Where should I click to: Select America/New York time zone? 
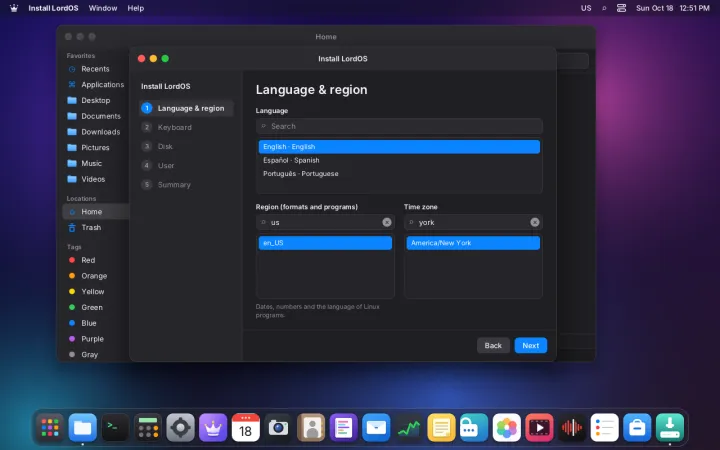coord(473,243)
